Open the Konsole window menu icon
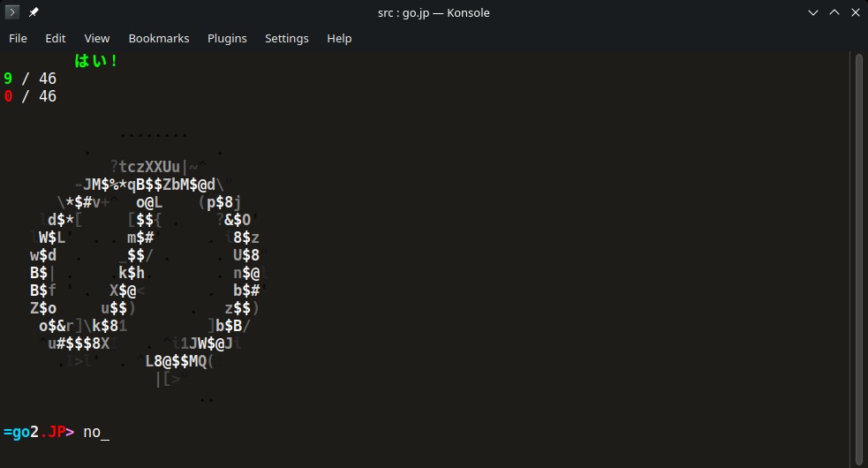 click(12, 12)
